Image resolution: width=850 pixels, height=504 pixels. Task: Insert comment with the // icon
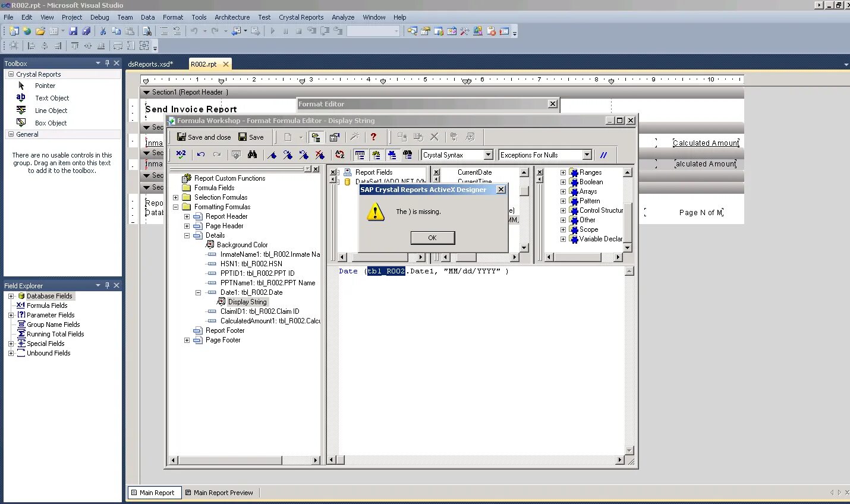tap(603, 155)
